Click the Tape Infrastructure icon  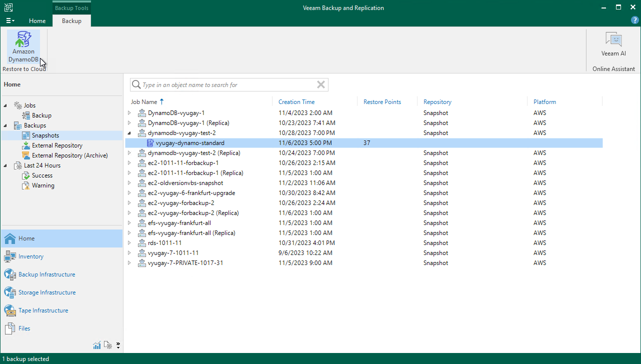(x=10, y=310)
